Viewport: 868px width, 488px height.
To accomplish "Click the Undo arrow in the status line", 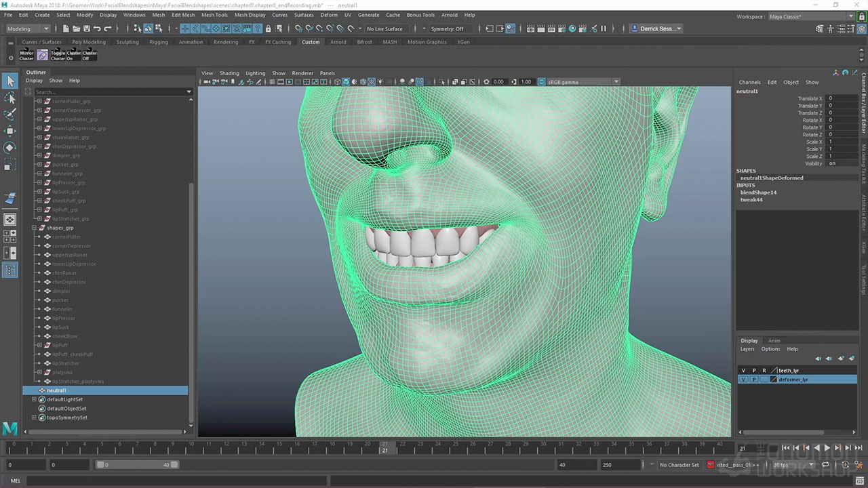I will [x=97, y=28].
